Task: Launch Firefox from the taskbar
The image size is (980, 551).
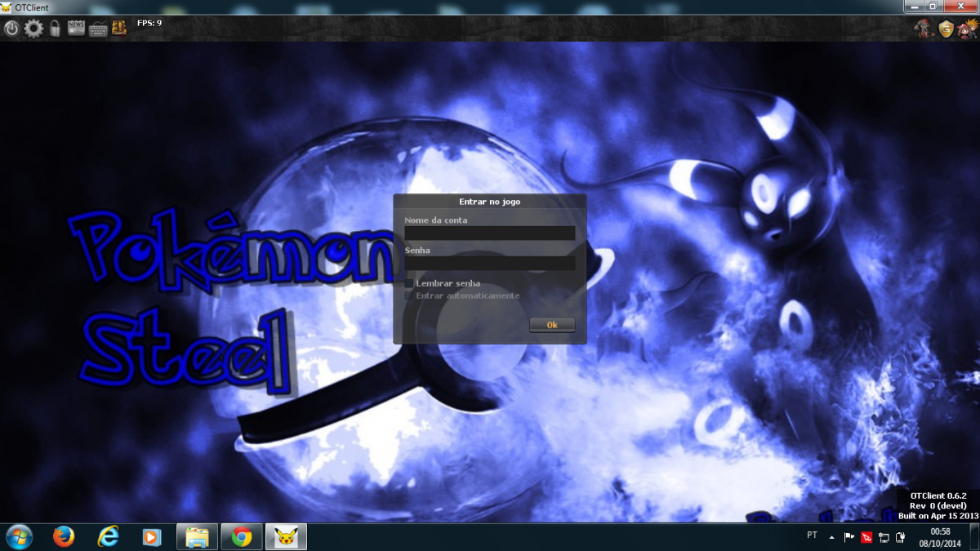Action: coord(64,536)
